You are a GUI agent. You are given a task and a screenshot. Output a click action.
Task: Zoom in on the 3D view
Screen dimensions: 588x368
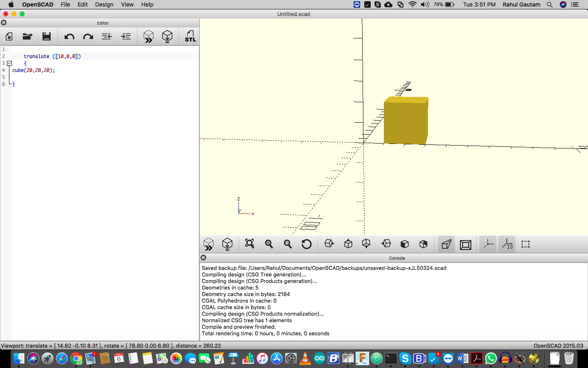[269, 244]
